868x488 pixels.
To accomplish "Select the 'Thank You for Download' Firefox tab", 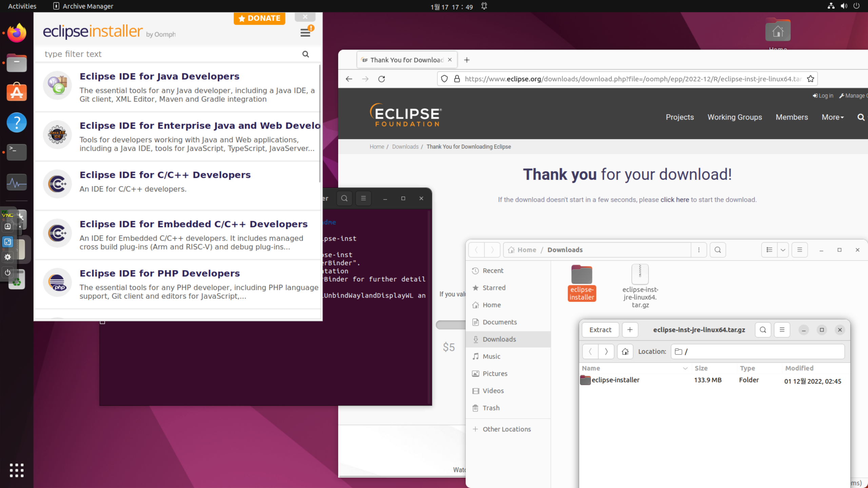I will click(x=407, y=60).
